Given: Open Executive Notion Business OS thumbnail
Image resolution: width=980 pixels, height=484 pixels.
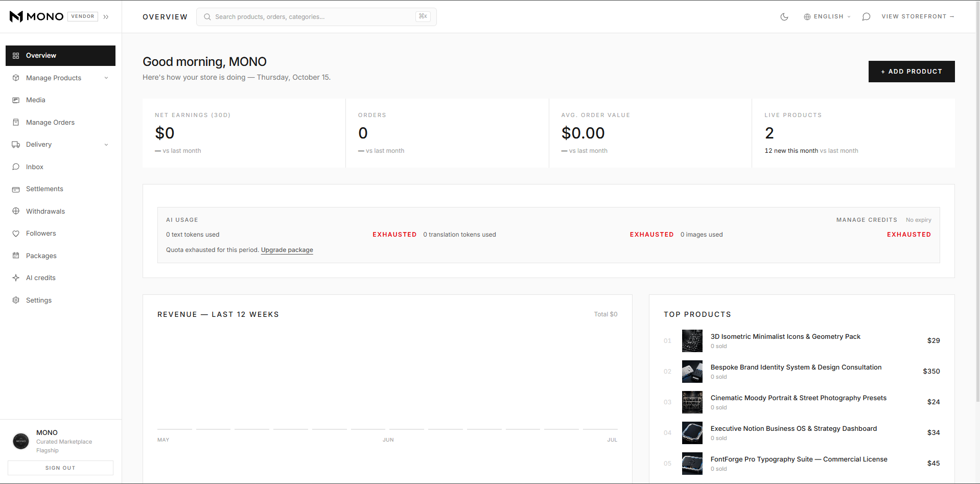Looking at the screenshot, I should tap(692, 433).
